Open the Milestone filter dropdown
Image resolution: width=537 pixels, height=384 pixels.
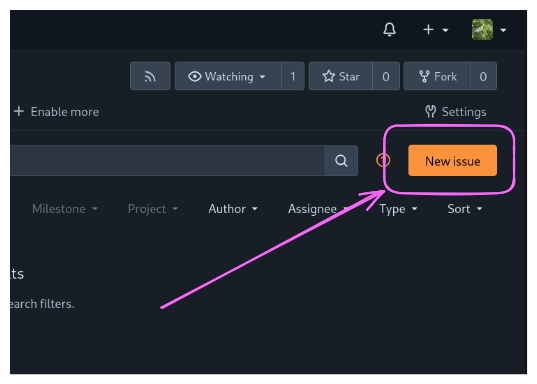(x=65, y=209)
